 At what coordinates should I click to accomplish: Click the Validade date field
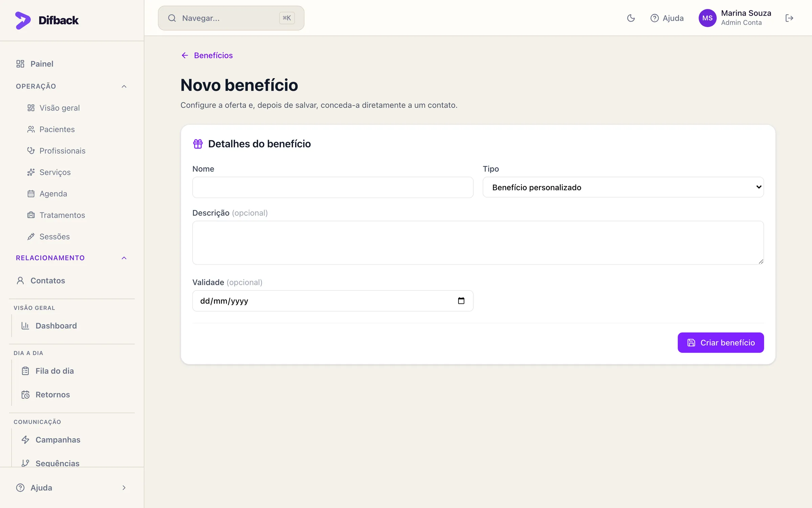333,301
